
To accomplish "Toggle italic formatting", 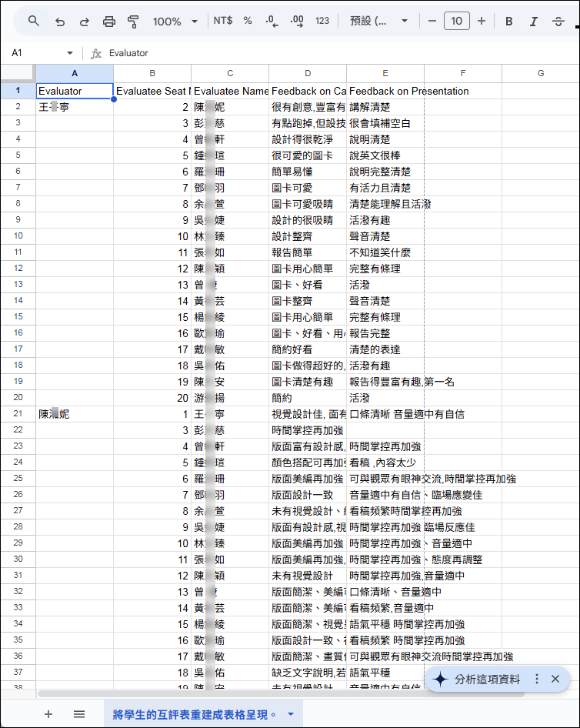I will [534, 21].
